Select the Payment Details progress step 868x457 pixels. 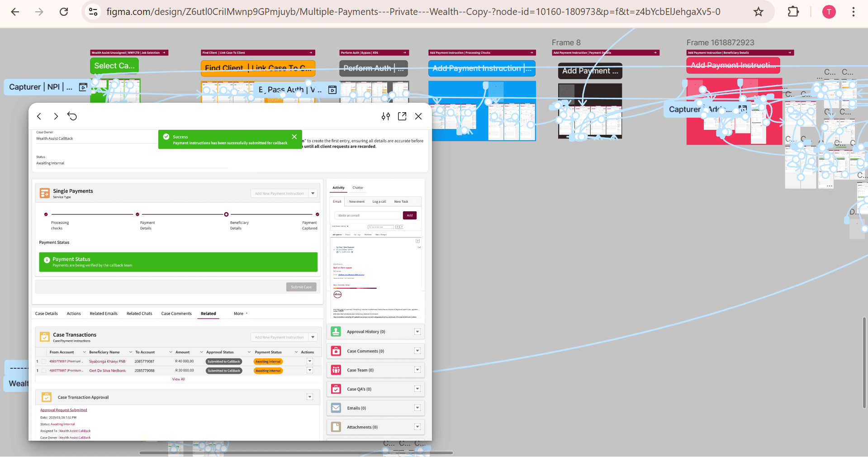(138, 214)
